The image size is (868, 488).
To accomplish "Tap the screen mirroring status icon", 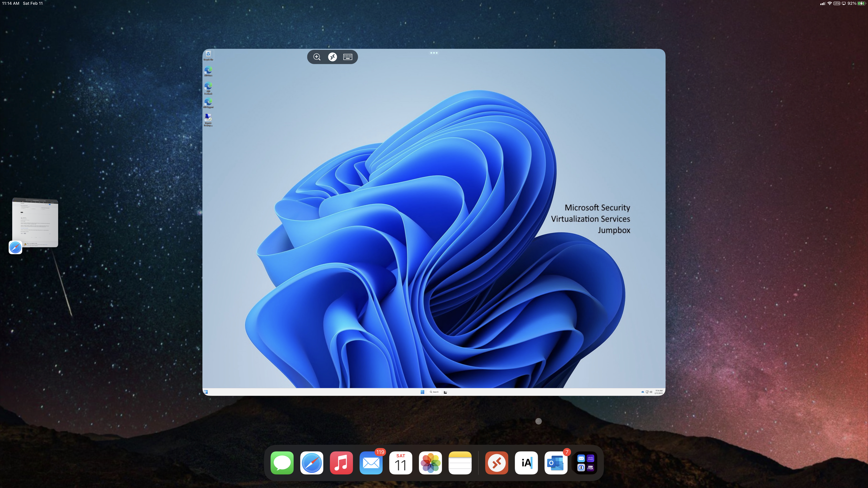I will (844, 3).
